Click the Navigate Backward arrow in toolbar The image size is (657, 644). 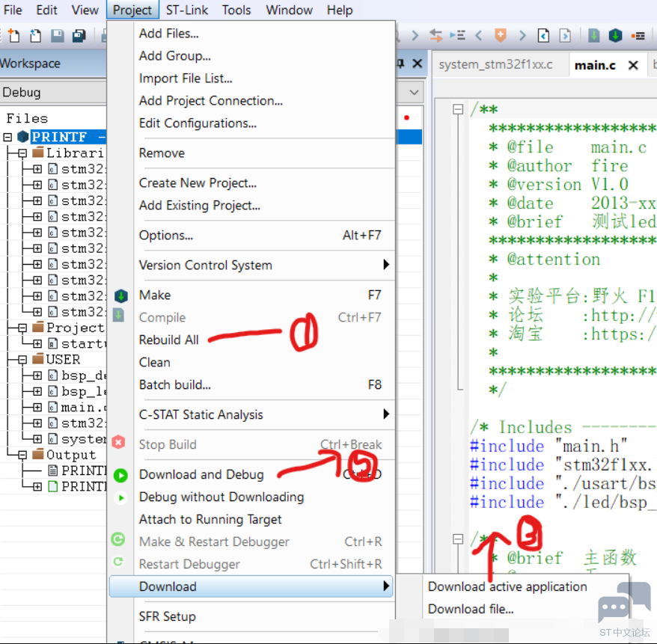pyautogui.click(x=479, y=35)
